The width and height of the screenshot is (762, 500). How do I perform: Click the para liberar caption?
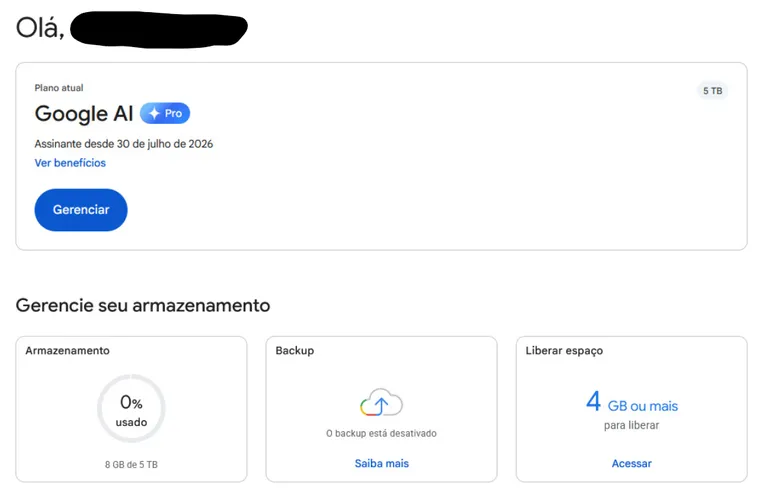pos(631,425)
